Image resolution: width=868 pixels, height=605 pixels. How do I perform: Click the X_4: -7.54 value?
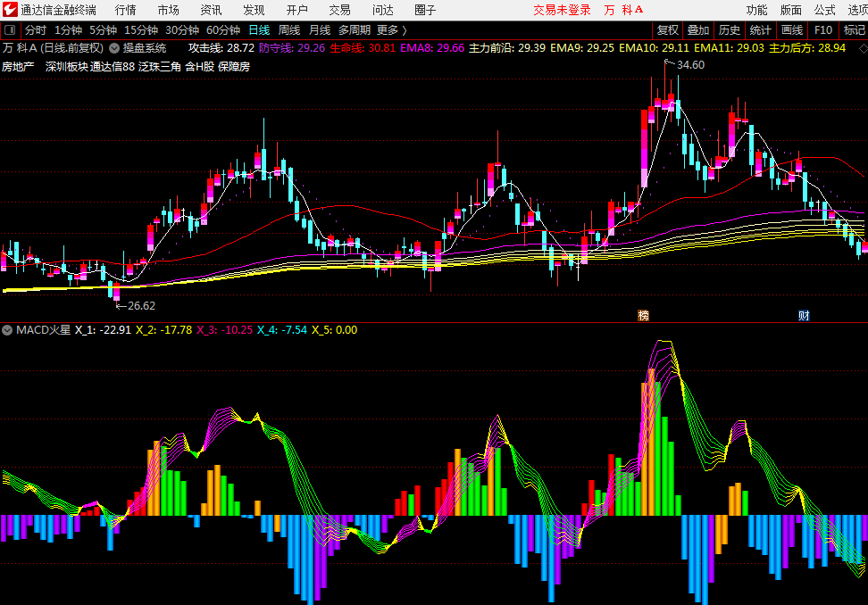tap(282, 330)
